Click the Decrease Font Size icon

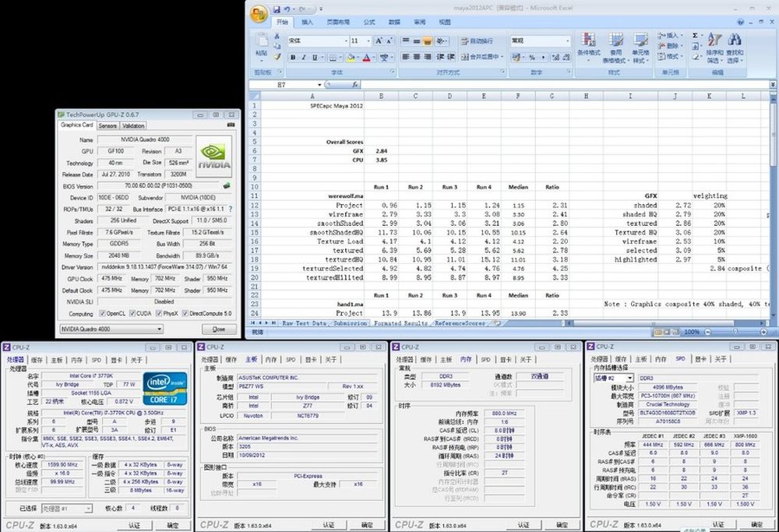389,41
